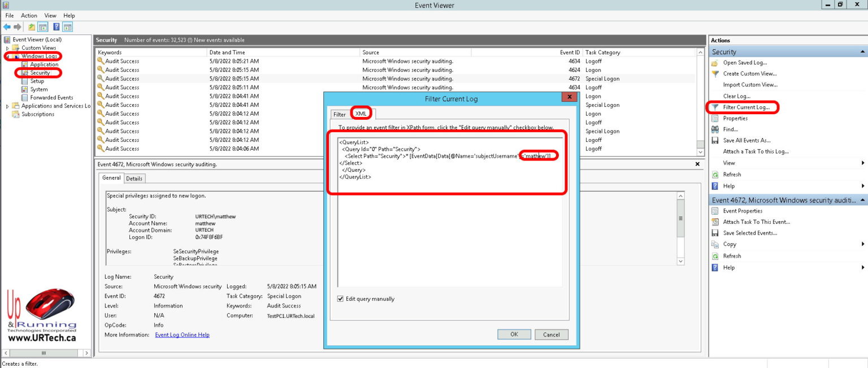
Task: Open the Details tab of event
Action: [x=134, y=179]
